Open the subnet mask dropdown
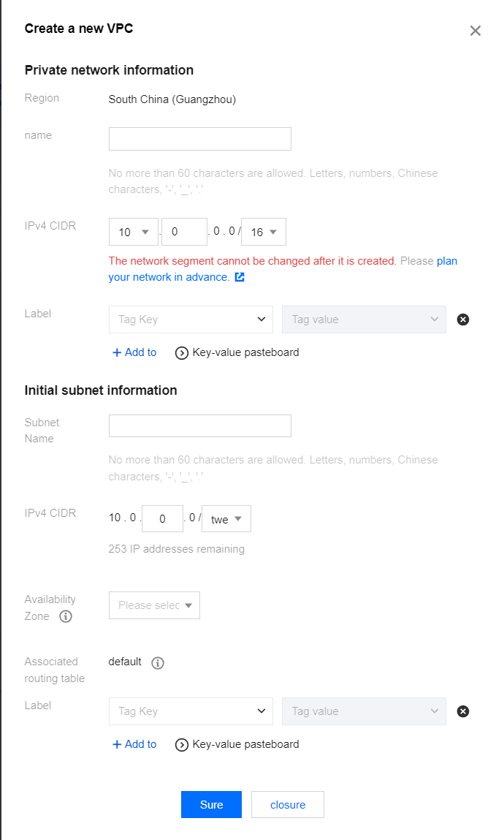This screenshot has width=504, height=840. pyautogui.click(x=226, y=519)
